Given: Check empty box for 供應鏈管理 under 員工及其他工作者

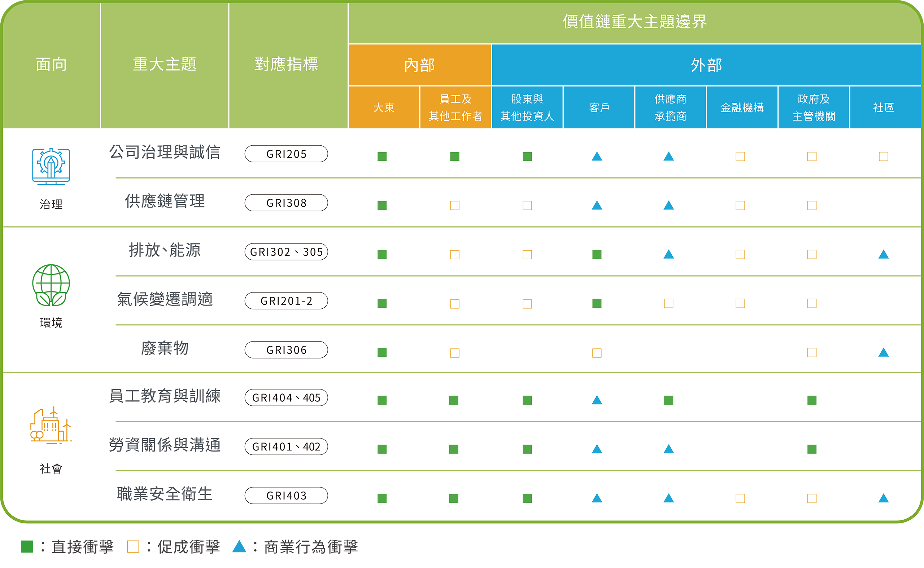Looking at the screenshot, I should 454,206.
